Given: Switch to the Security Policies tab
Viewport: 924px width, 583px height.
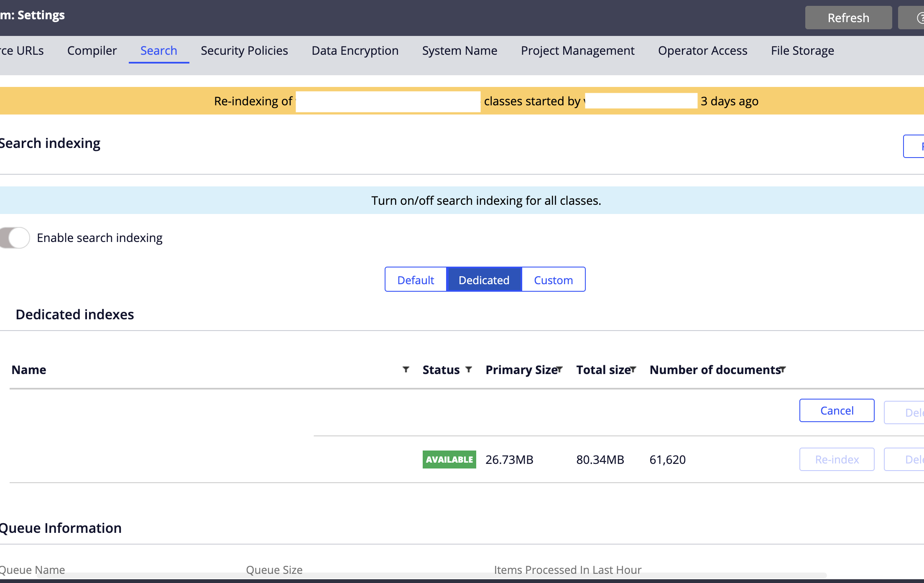Looking at the screenshot, I should click(244, 51).
